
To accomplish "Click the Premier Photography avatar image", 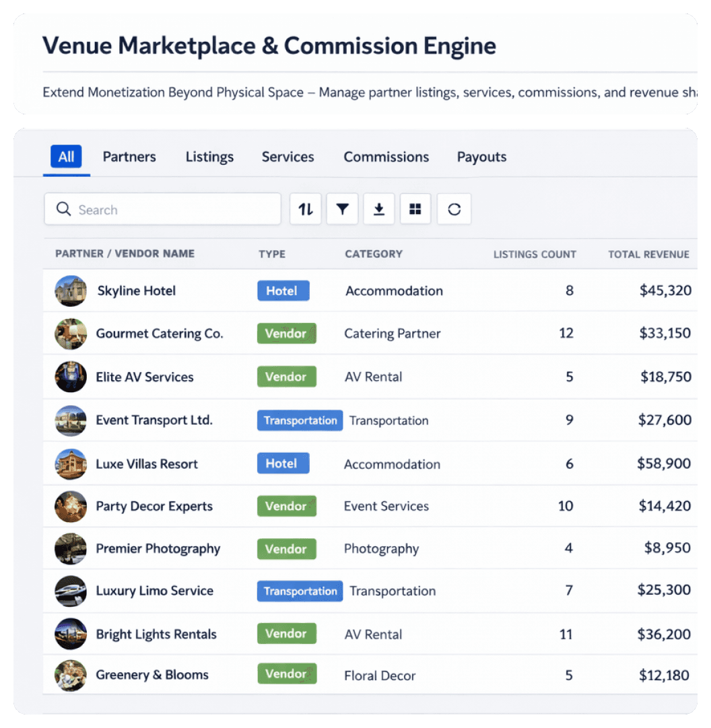I will pyautogui.click(x=71, y=548).
